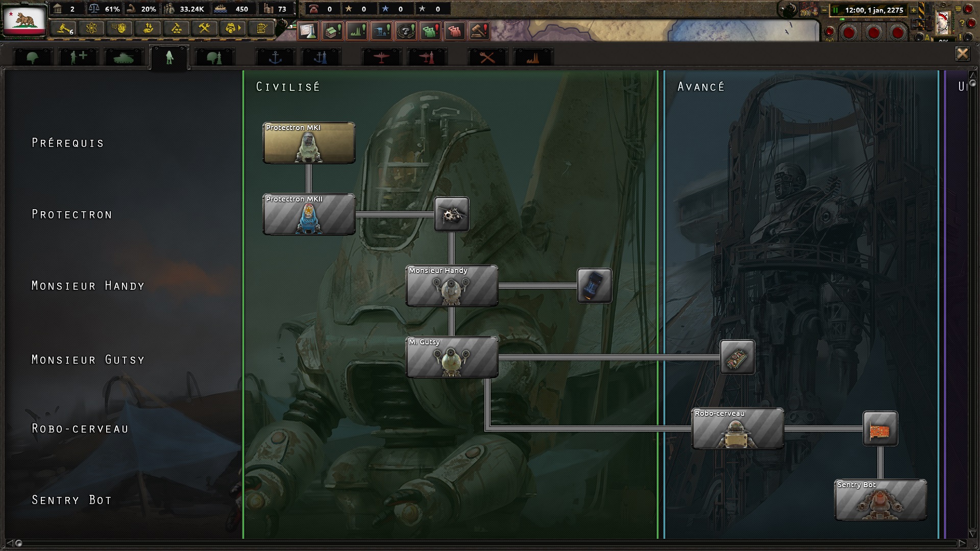Decrease game speed with minus button
The height and width of the screenshot is (551, 980).
click(x=824, y=10)
